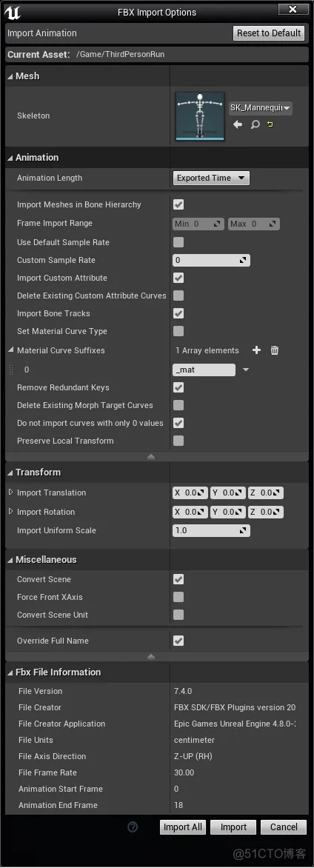Open the Animation Length Exported Time dropdown
The width and height of the screenshot is (314, 868).
[x=211, y=178]
